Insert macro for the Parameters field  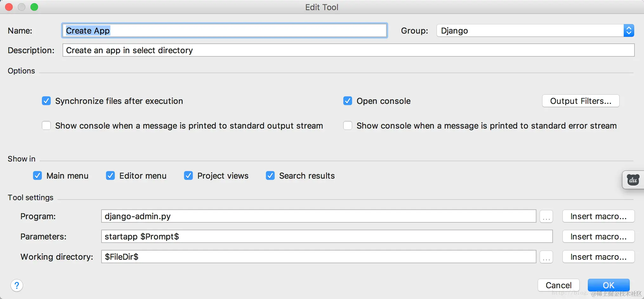(x=598, y=237)
